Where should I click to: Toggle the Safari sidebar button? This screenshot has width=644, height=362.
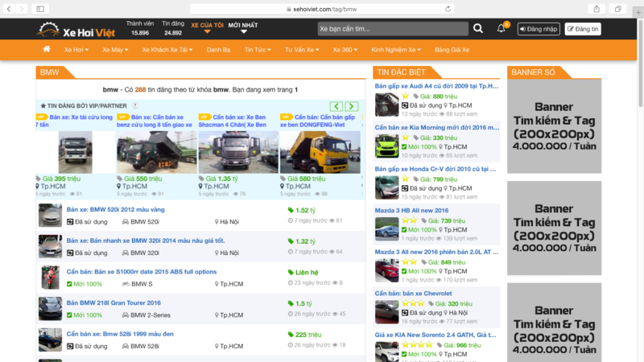(x=40, y=9)
